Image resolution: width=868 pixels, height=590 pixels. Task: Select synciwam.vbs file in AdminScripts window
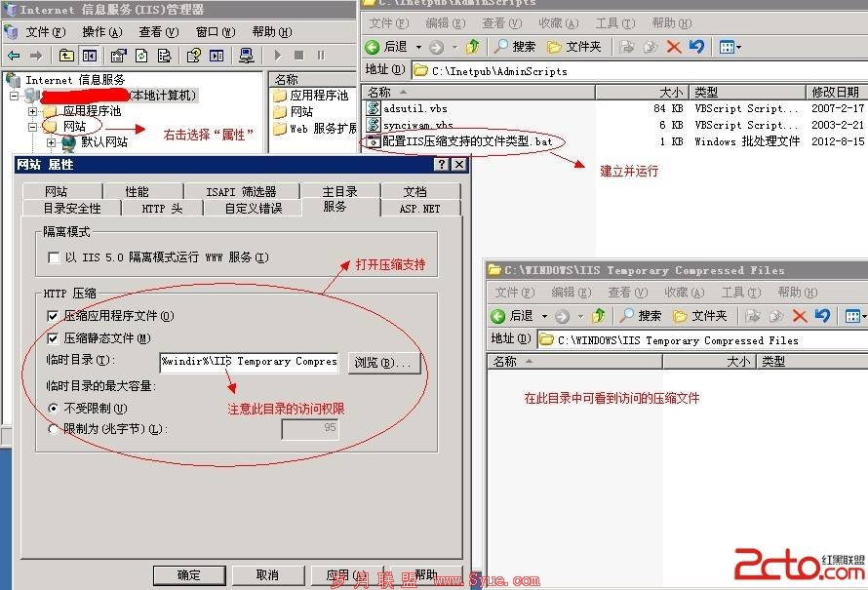point(418,125)
